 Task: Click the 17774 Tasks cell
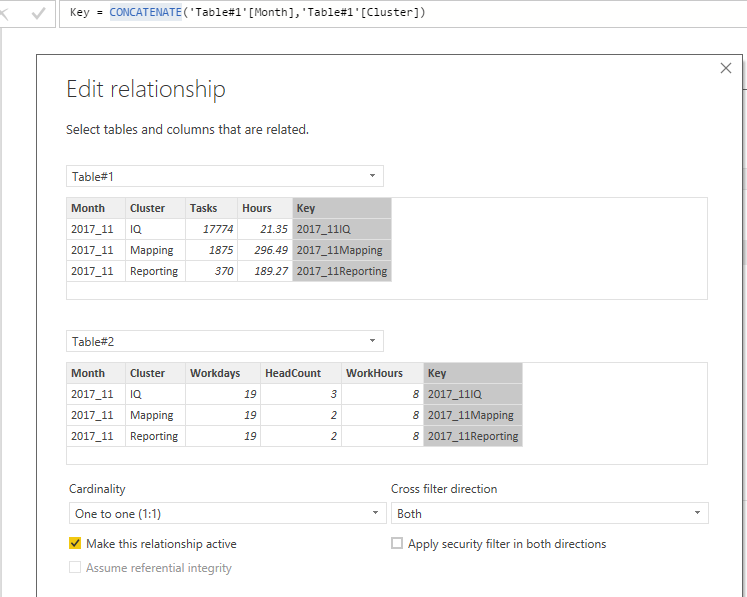(x=212, y=229)
